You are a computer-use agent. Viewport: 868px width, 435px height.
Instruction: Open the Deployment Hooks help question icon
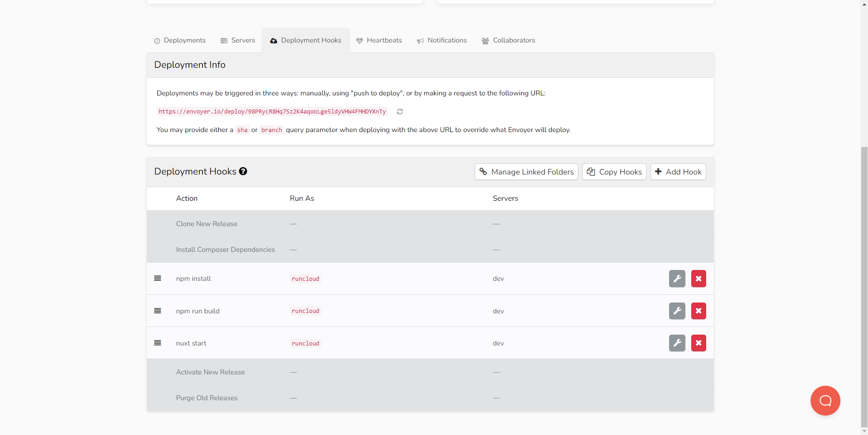tap(243, 171)
